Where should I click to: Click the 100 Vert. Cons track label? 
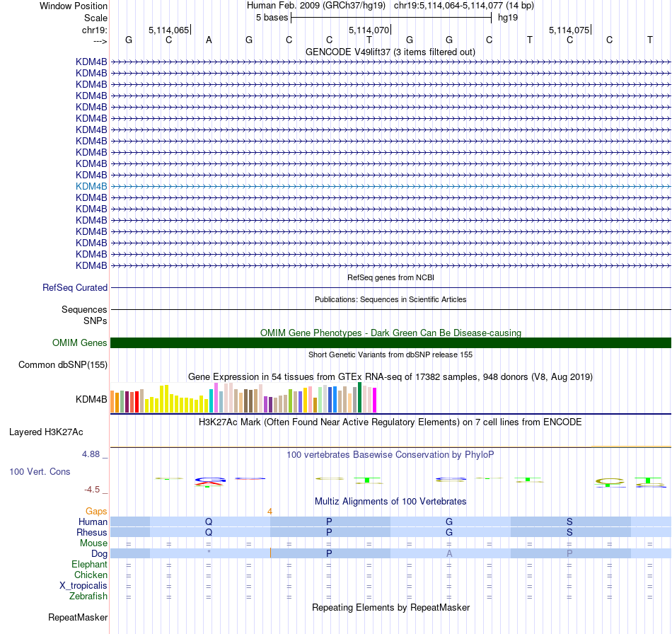click(40, 471)
